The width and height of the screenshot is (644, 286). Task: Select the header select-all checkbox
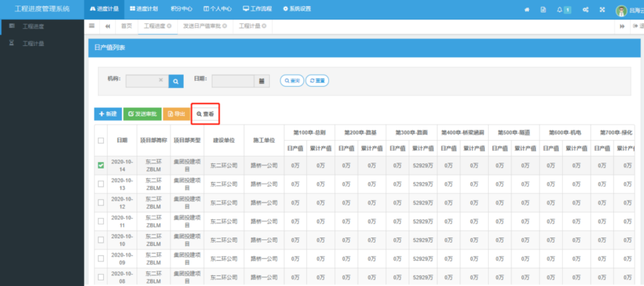tap(101, 140)
